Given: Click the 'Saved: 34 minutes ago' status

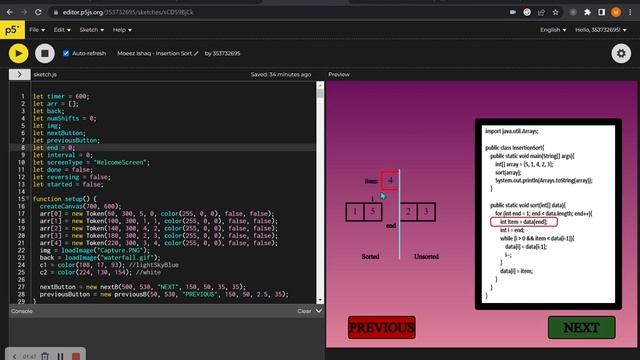Looking at the screenshot, I should (x=281, y=74).
